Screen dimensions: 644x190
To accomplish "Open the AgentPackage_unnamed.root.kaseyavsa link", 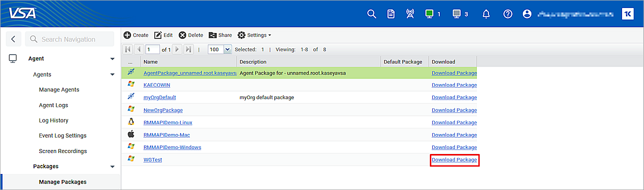I will tap(190, 73).
